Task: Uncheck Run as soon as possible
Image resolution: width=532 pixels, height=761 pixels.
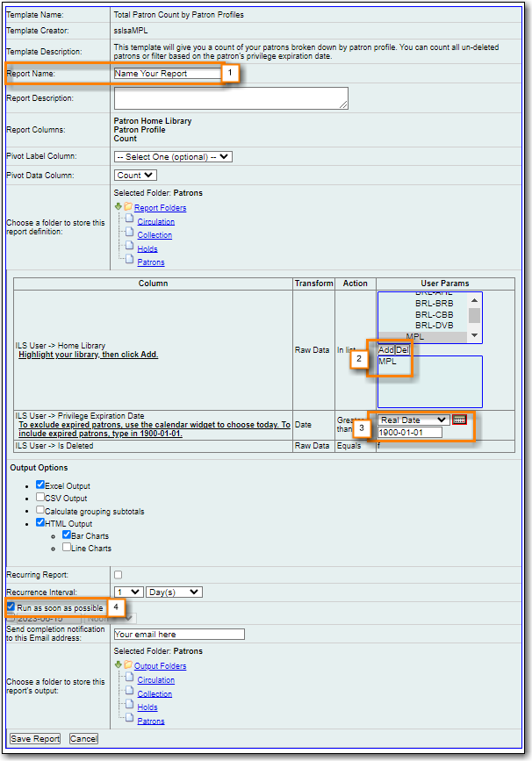Action: [11, 607]
